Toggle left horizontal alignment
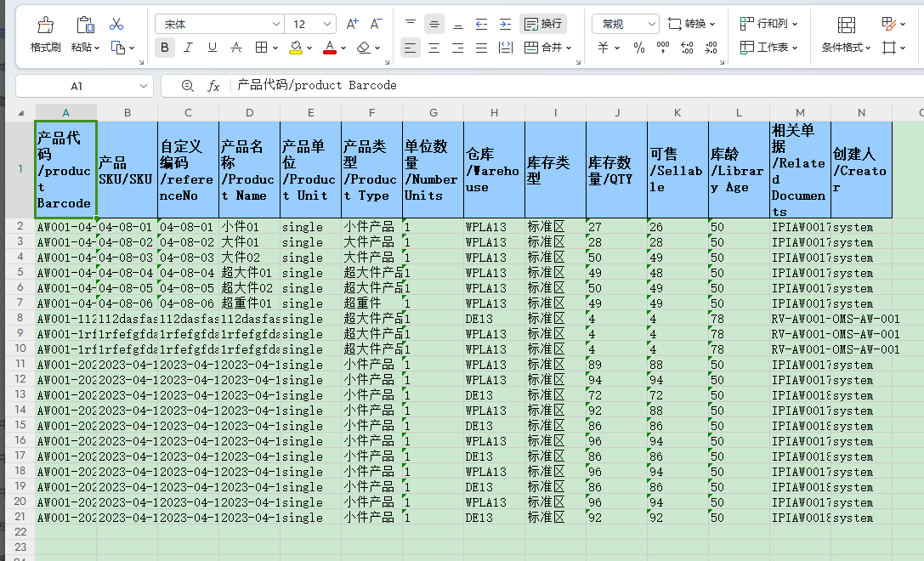Image resolution: width=924 pixels, height=561 pixels. click(x=410, y=48)
